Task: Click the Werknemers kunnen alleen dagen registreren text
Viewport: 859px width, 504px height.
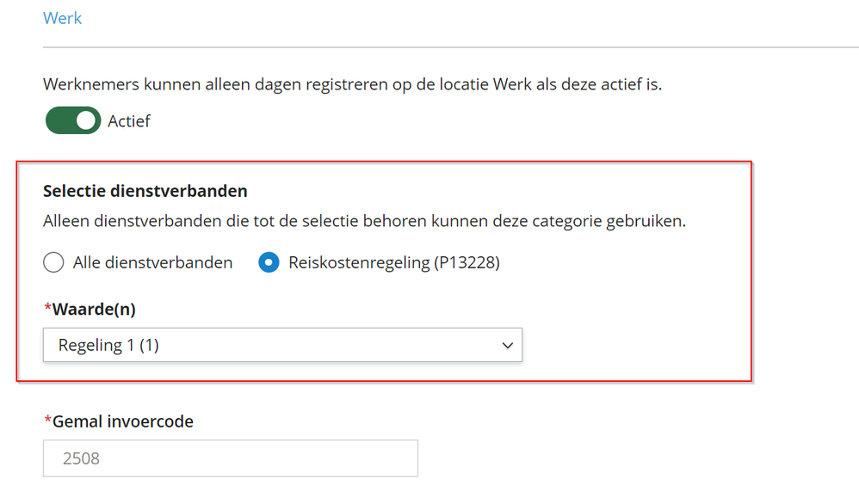Action: click(x=352, y=85)
